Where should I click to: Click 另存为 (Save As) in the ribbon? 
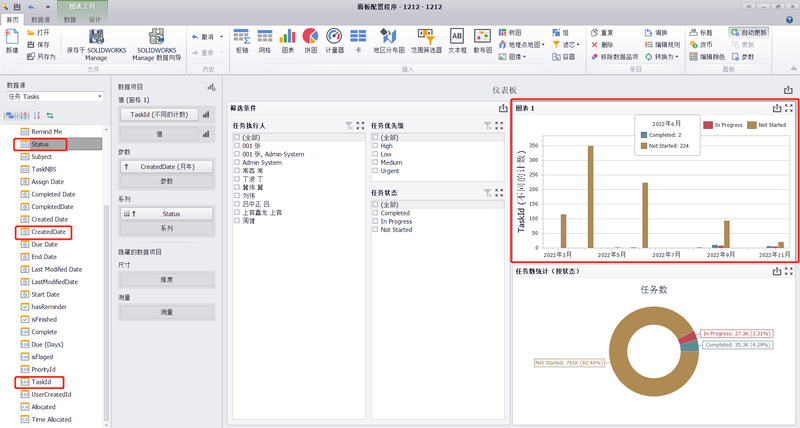(41, 57)
